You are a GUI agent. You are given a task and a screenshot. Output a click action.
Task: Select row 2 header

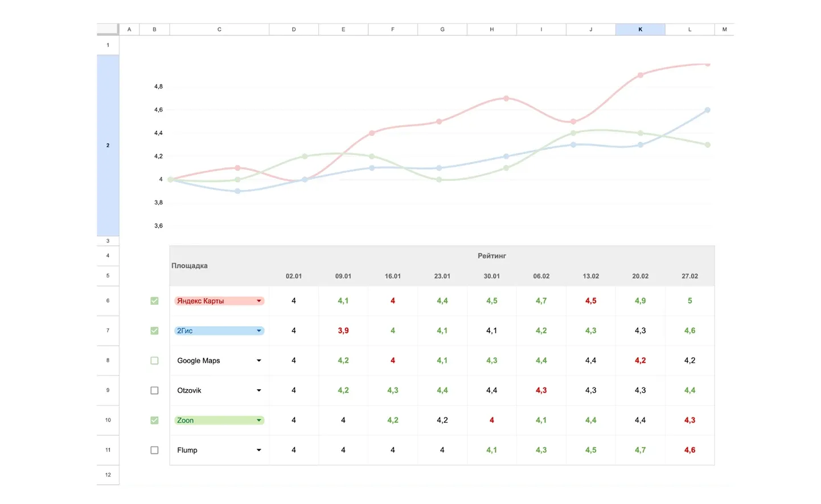108,145
